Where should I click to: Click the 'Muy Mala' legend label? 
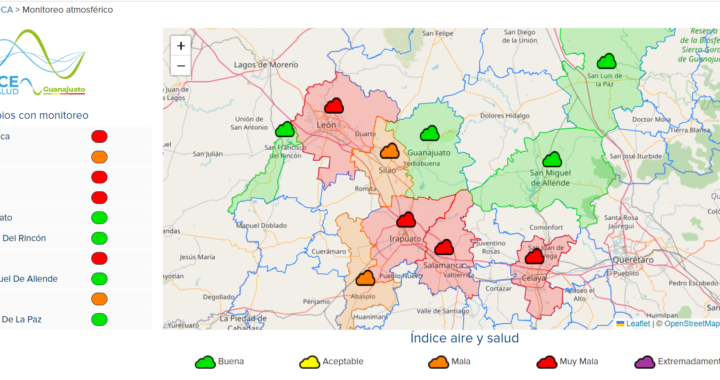(579, 362)
